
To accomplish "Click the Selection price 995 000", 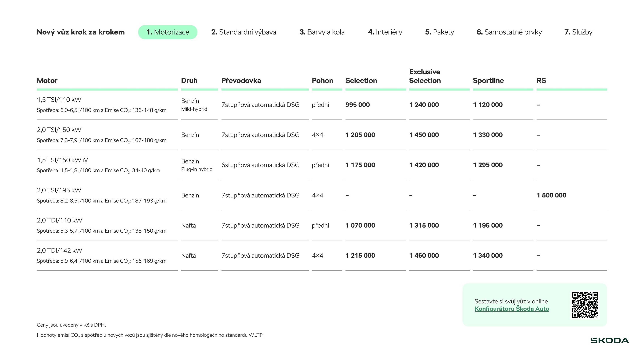I will (x=357, y=105).
